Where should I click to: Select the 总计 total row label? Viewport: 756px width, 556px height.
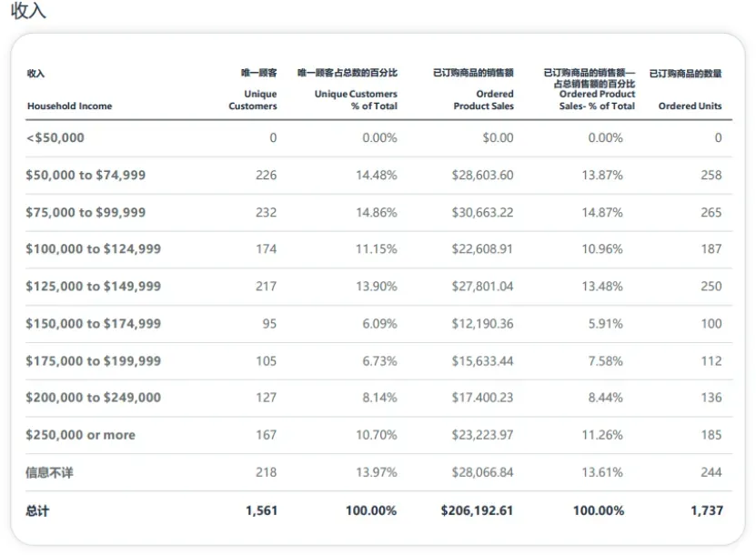[37, 511]
